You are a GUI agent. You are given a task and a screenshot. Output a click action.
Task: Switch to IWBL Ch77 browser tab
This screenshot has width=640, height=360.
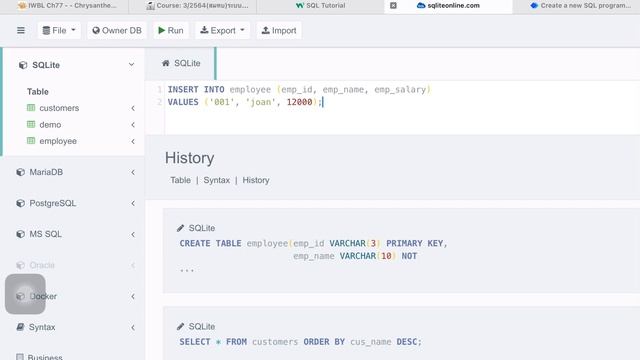coord(67,6)
